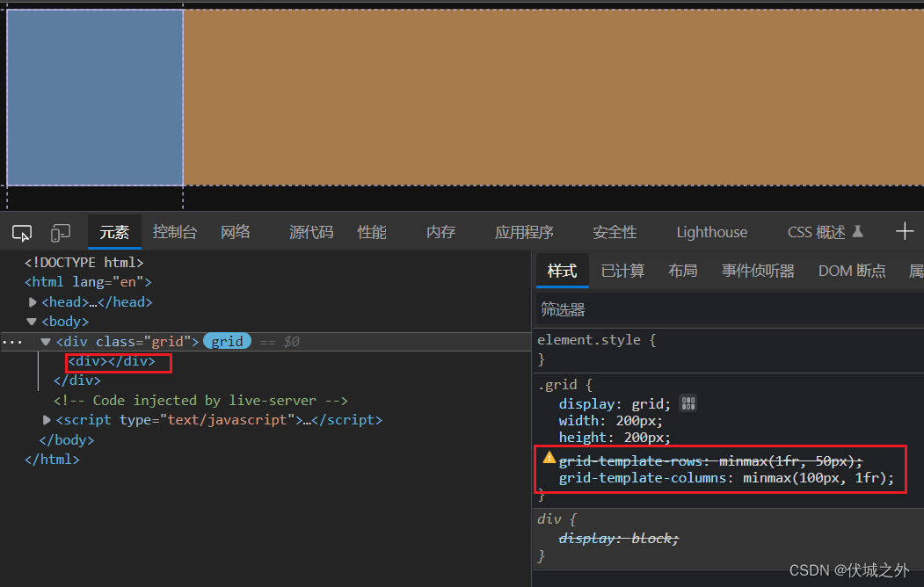Screen dimensions: 924x587
Task: Open the 性能 tab
Action: pyautogui.click(x=372, y=232)
